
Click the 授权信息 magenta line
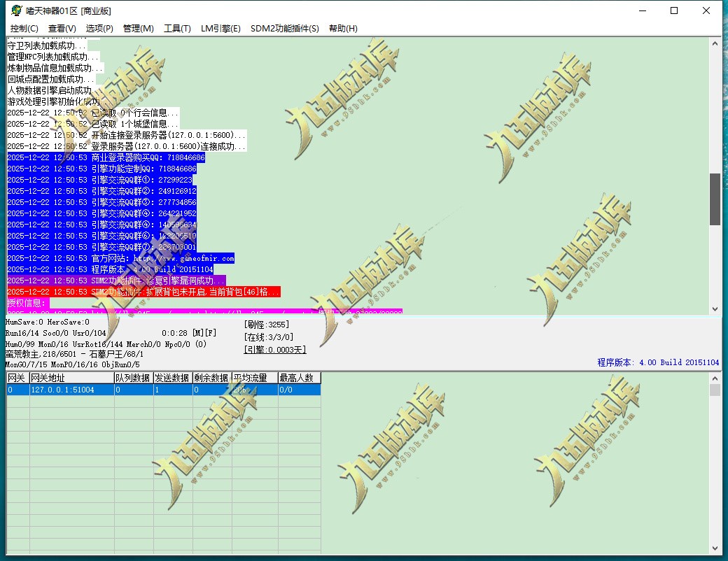28,303
